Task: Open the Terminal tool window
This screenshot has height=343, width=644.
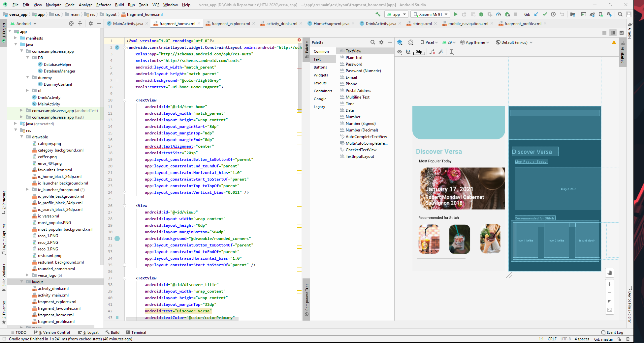Action: (136, 332)
